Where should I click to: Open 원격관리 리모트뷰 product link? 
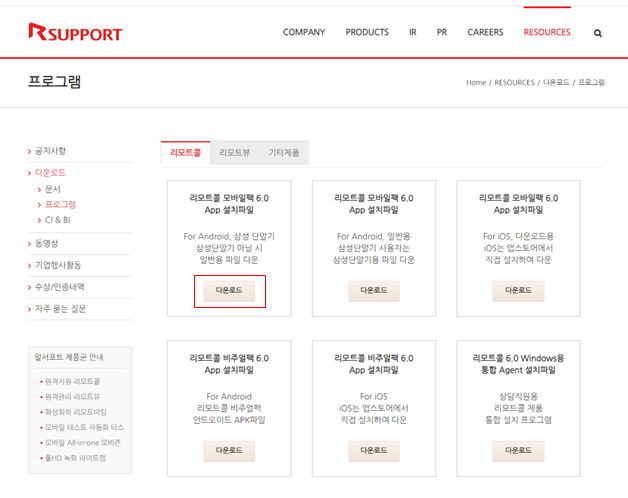tap(72, 397)
